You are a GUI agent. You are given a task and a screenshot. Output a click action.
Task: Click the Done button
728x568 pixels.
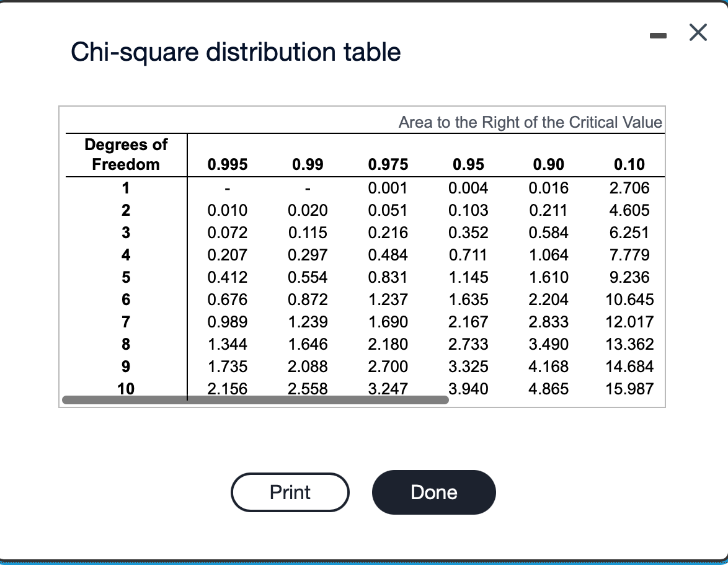pyautogui.click(x=433, y=492)
